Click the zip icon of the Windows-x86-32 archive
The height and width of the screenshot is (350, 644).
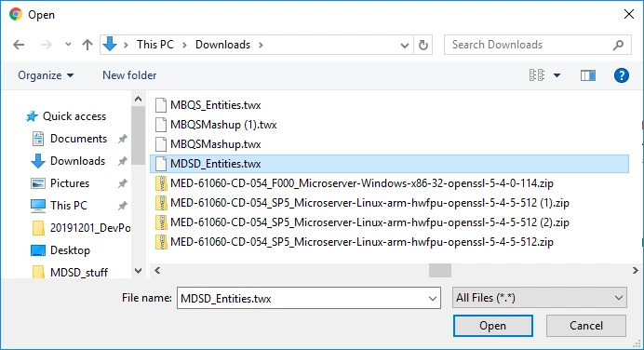pyautogui.click(x=161, y=183)
